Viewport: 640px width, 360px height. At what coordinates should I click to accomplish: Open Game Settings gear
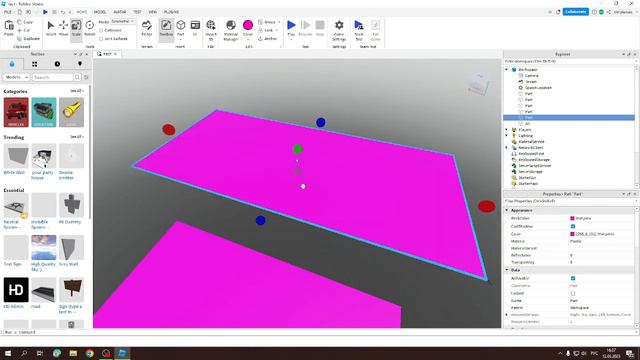(x=339, y=30)
